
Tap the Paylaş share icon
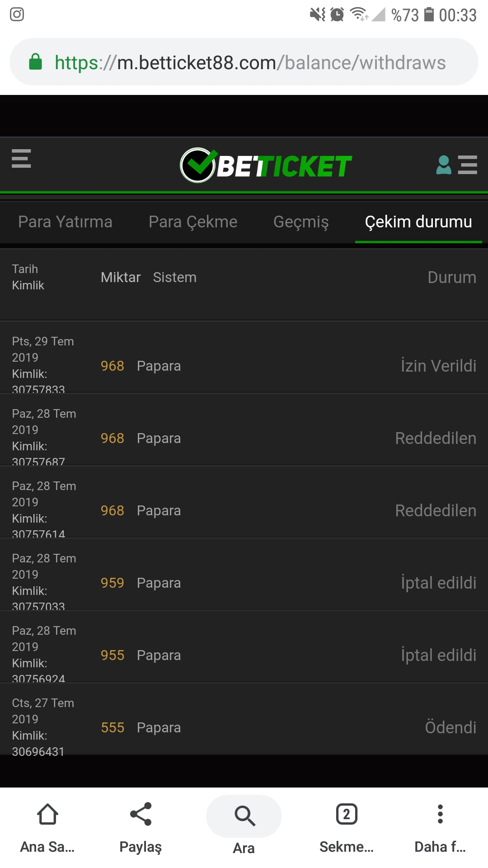click(x=141, y=814)
